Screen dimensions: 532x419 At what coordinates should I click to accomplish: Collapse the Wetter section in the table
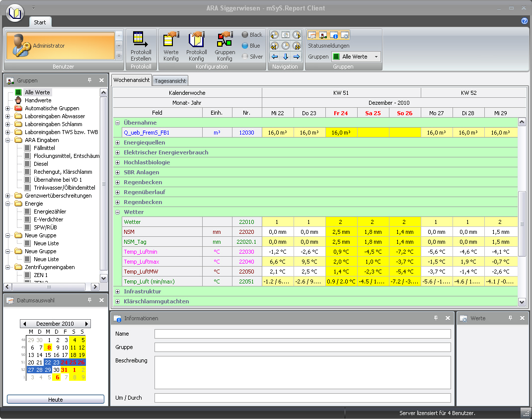pyautogui.click(x=118, y=212)
